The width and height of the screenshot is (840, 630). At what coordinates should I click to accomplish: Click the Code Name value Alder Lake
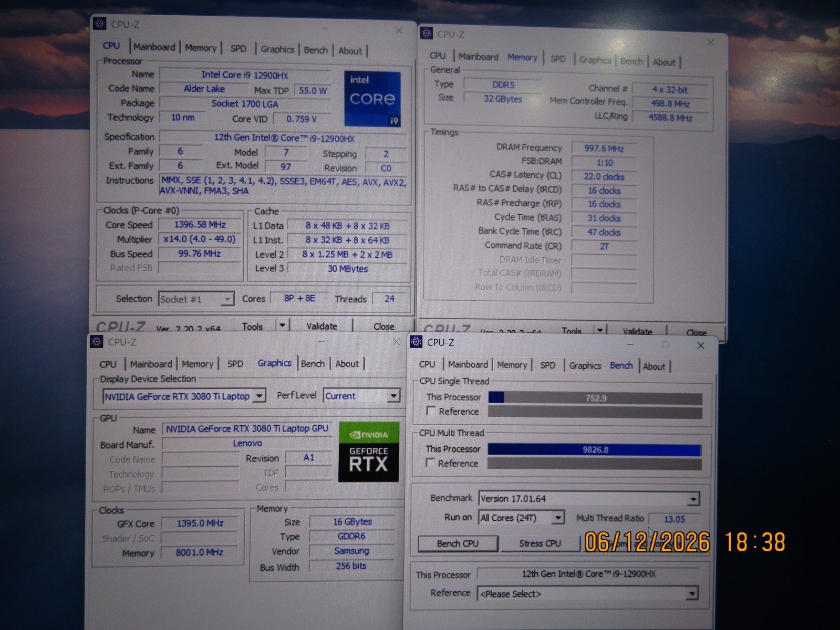pyautogui.click(x=204, y=89)
